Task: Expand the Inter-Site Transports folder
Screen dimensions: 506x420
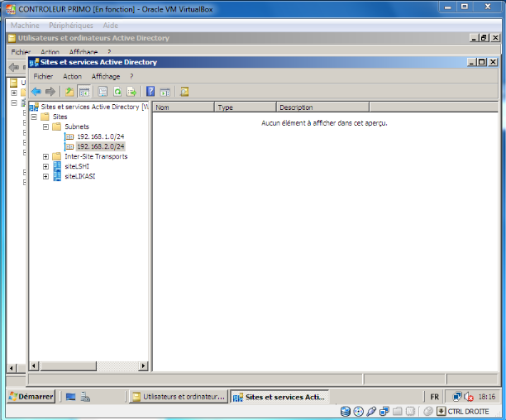Action: click(x=45, y=157)
